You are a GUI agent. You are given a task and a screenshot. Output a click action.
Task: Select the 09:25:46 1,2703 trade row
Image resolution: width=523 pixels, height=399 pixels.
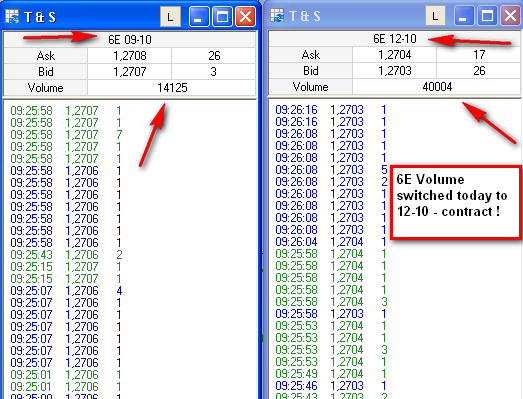(331, 386)
